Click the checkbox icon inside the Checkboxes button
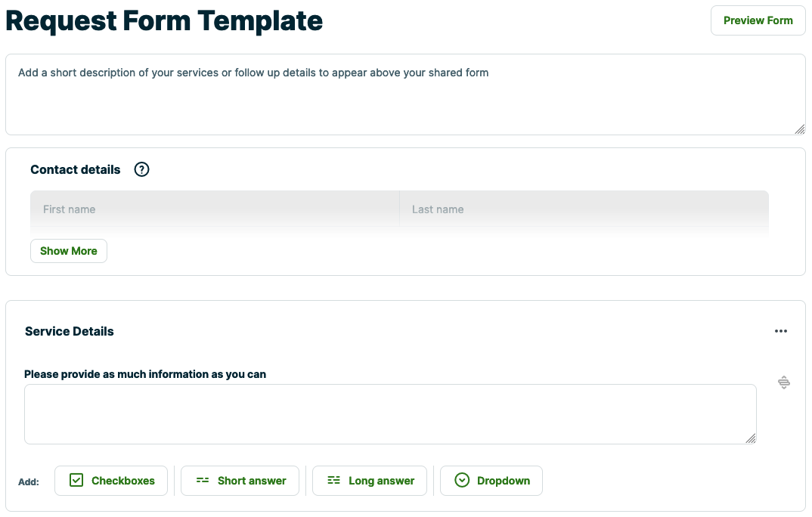 pos(76,480)
